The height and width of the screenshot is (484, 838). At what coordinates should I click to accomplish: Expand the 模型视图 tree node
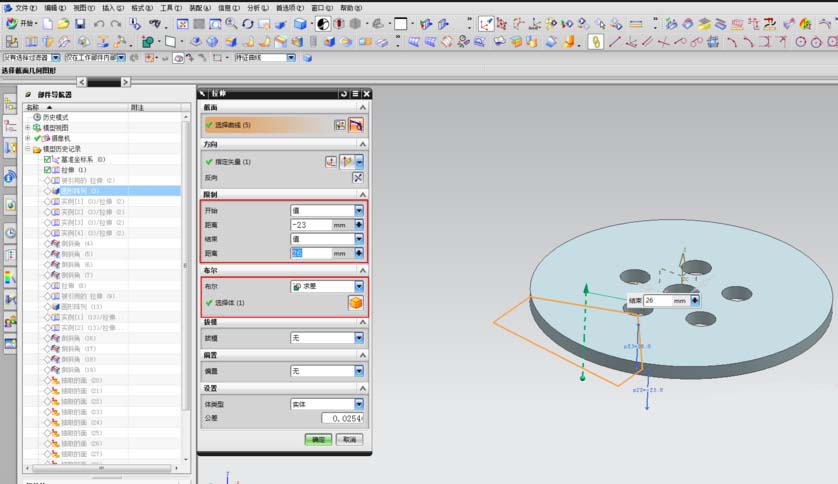coord(28,128)
